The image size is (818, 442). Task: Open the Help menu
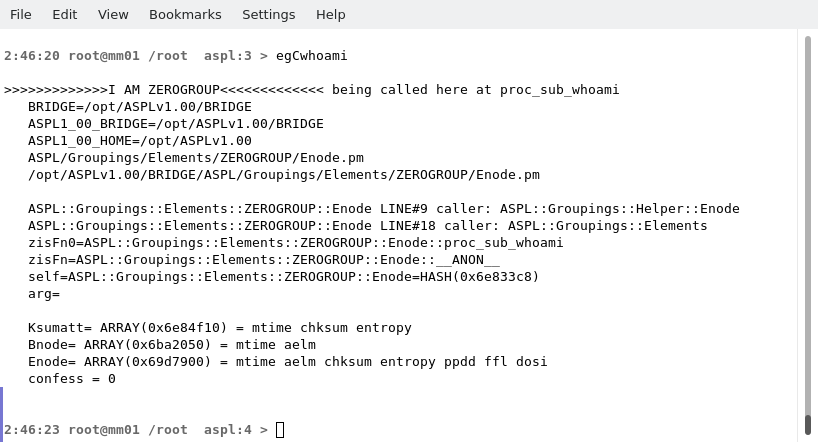[330, 14]
